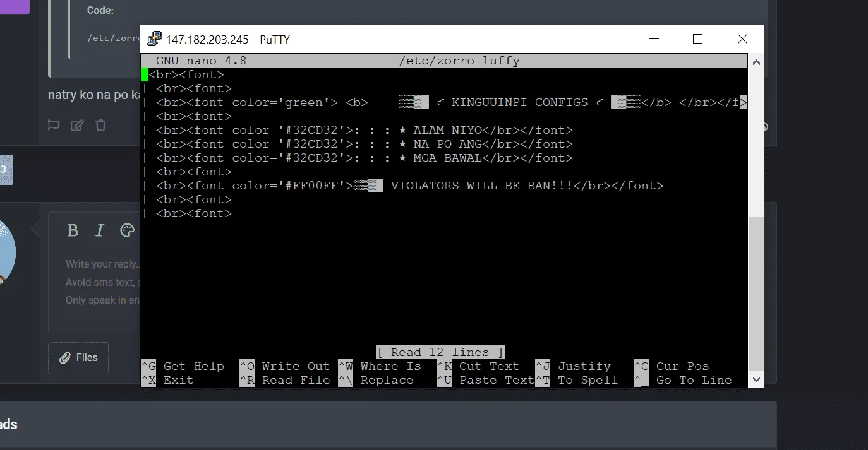868x450 pixels.
Task: Click the '^T To Spell' nano shortcut
Action: coord(577,380)
